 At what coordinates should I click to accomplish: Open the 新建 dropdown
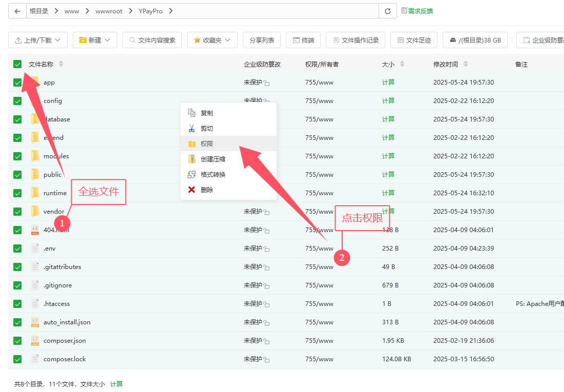coord(95,40)
